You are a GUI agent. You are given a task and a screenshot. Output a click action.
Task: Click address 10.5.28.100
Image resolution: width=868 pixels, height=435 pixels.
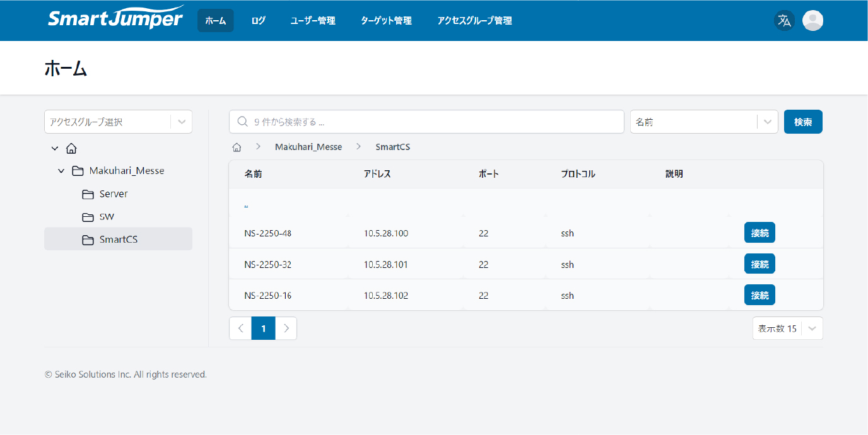[386, 233]
